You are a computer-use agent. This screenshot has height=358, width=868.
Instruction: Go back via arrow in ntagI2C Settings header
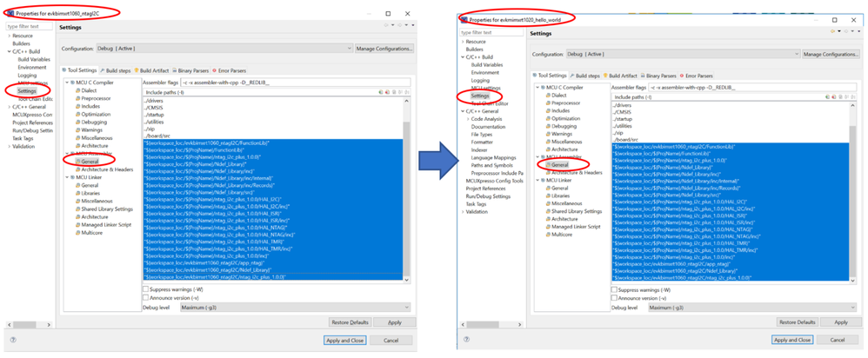click(386, 25)
